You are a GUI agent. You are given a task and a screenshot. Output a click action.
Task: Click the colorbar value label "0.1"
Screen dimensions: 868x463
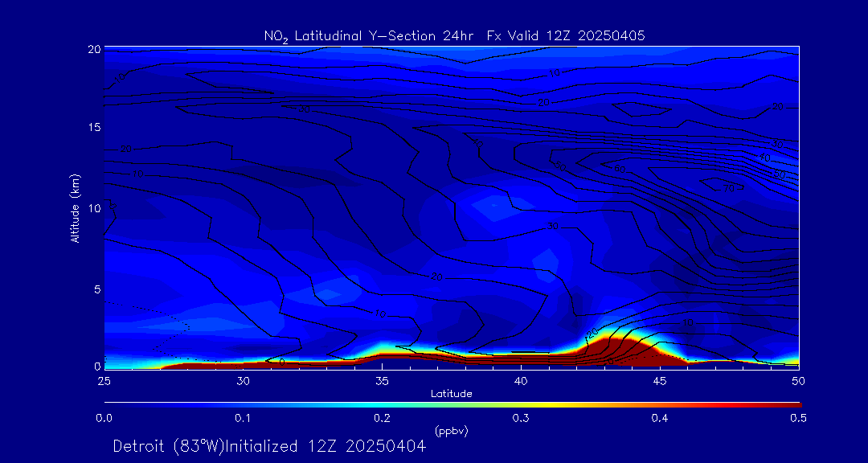[243, 419]
